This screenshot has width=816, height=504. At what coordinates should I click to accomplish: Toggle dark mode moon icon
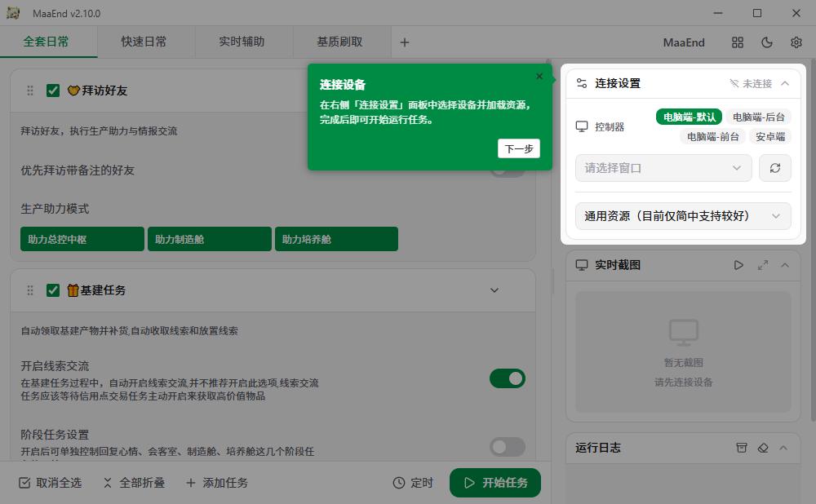pyautogui.click(x=766, y=42)
